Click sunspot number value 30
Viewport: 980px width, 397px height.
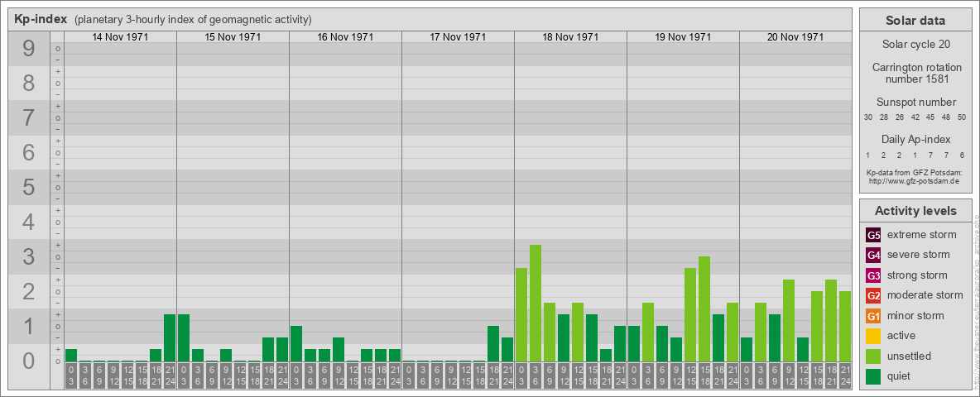click(x=868, y=117)
